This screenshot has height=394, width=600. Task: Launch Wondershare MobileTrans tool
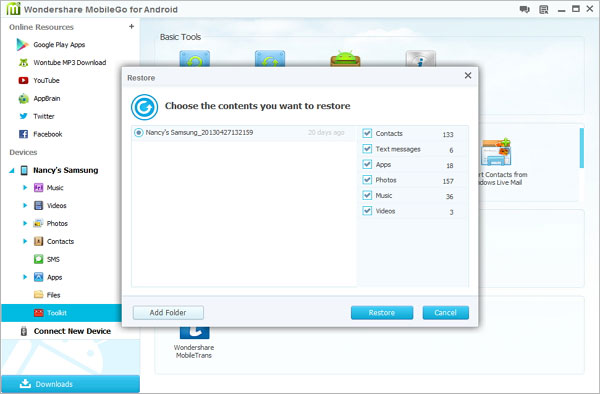[x=194, y=343]
